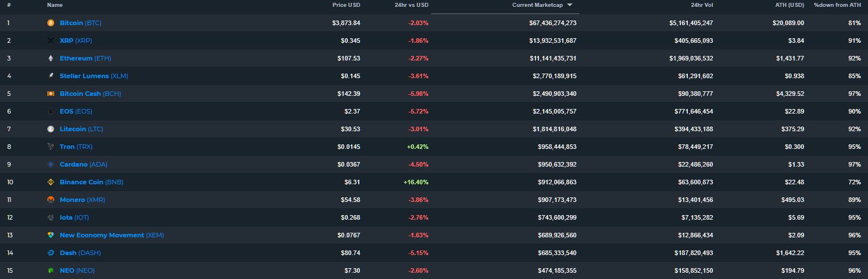
Task: Select Cardano price $0.0367
Action: [x=348, y=164]
